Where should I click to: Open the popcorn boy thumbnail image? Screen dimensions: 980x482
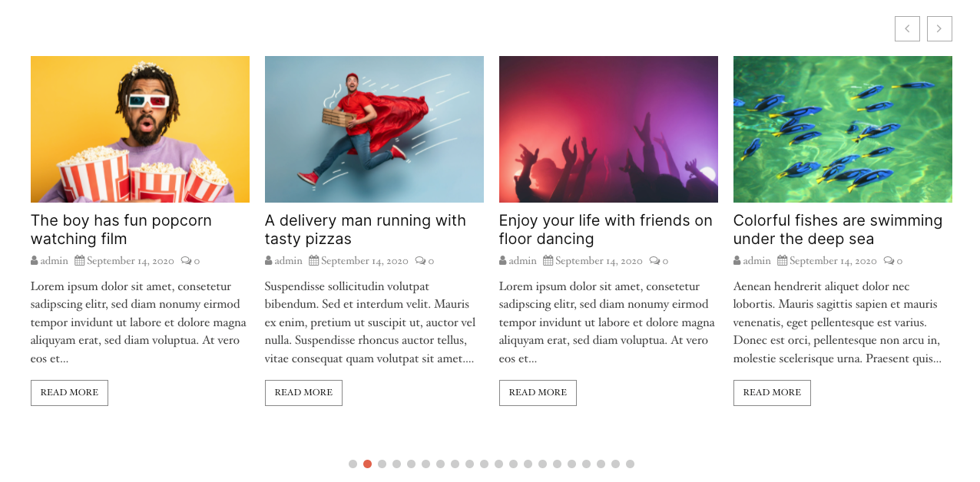click(140, 129)
